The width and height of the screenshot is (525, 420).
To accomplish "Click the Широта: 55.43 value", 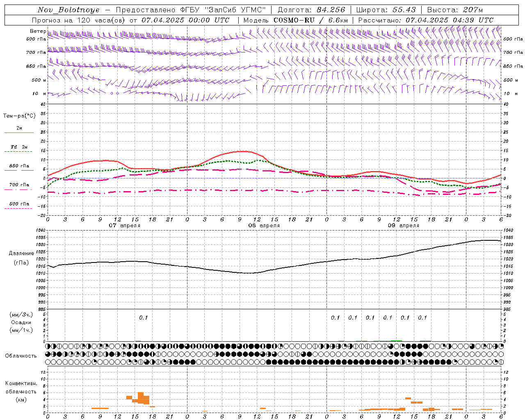I will click(386, 10).
